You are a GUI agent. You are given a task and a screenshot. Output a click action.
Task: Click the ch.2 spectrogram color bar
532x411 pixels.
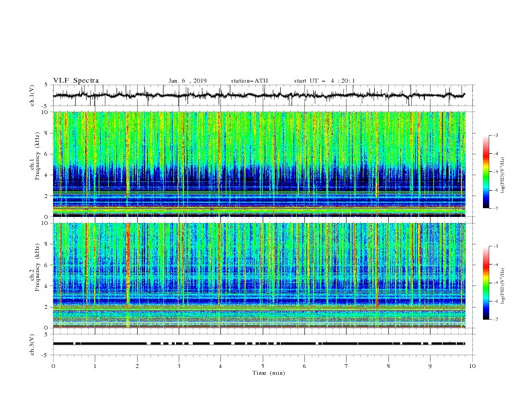tap(486, 283)
